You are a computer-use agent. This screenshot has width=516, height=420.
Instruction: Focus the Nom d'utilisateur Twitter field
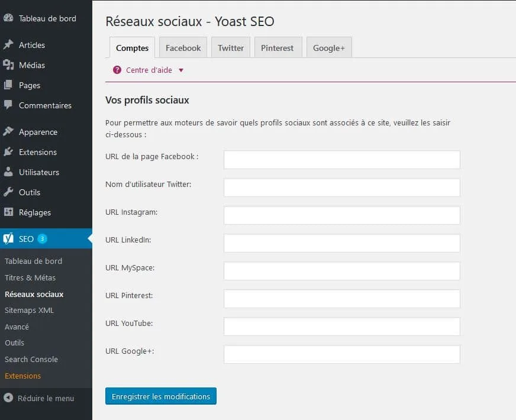(x=342, y=188)
